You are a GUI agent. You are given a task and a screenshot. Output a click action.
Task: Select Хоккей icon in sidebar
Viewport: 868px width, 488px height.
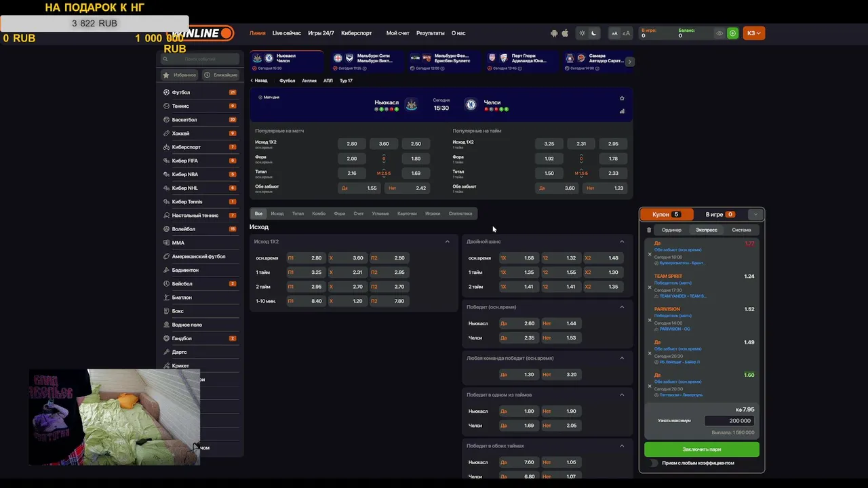click(x=166, y=134)
